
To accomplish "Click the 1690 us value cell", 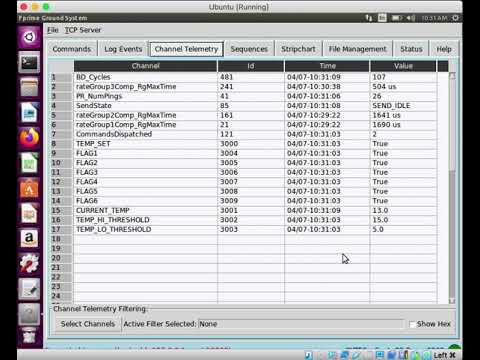I will coord(403,125).
